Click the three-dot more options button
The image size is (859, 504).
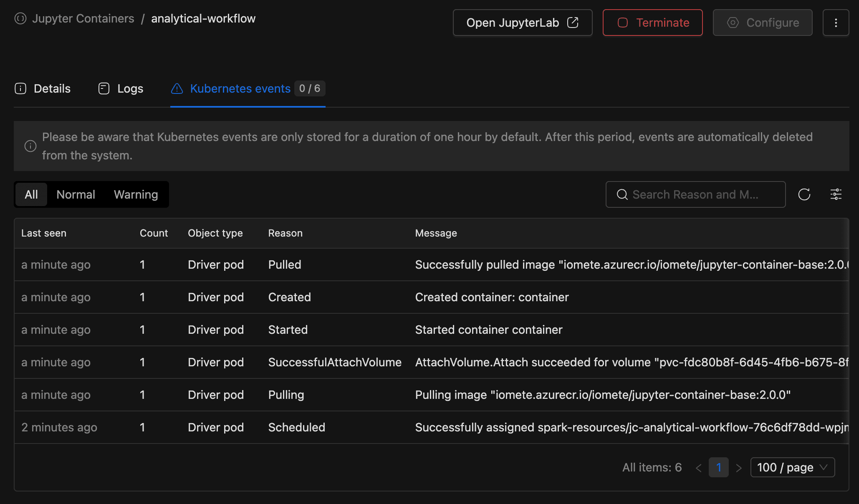pos(836,23)
